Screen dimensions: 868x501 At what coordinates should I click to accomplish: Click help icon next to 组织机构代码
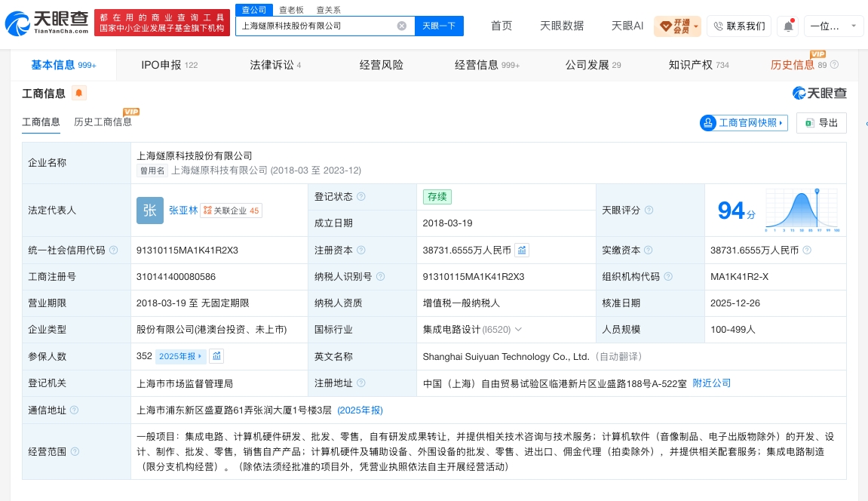(668, 277)
